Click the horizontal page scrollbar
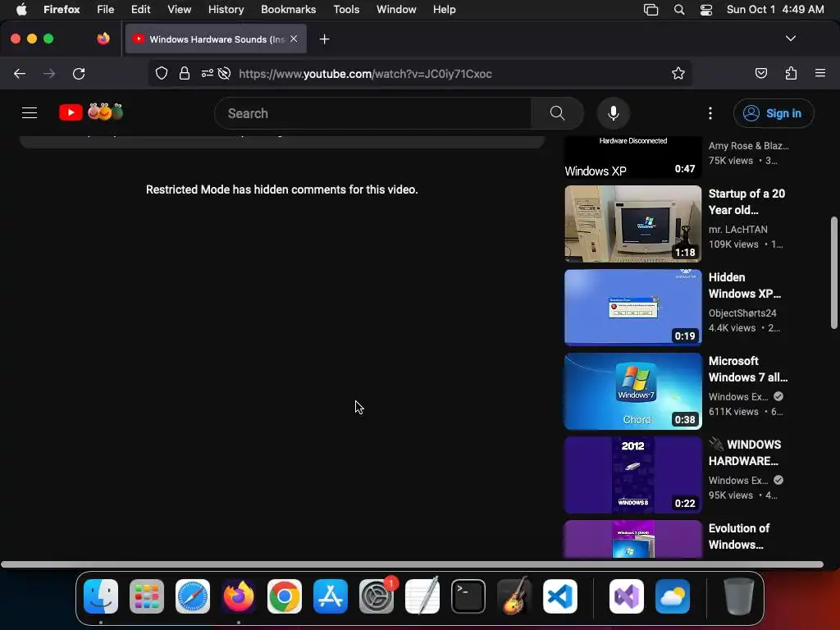840x630 pixels. [412, 564]
